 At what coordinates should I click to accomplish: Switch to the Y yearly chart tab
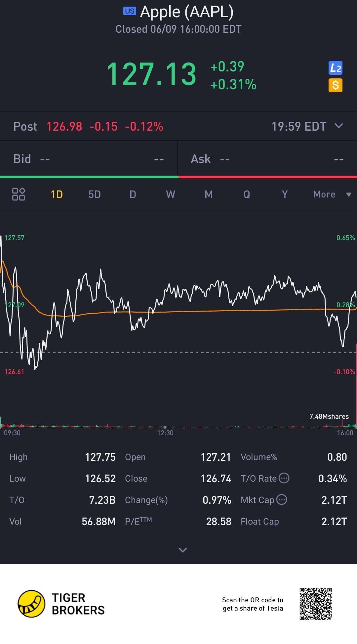[285, 194]
